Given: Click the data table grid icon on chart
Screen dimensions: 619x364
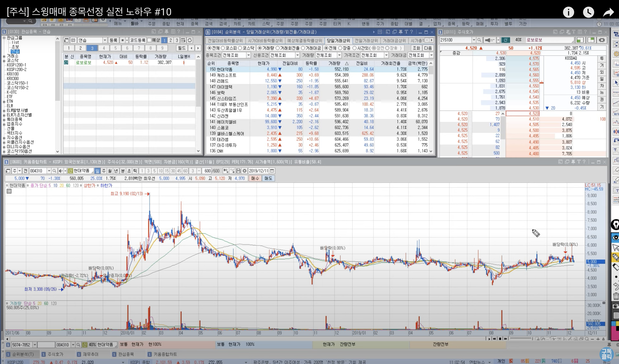Looking at the screenshot, I should click(9, 191).
